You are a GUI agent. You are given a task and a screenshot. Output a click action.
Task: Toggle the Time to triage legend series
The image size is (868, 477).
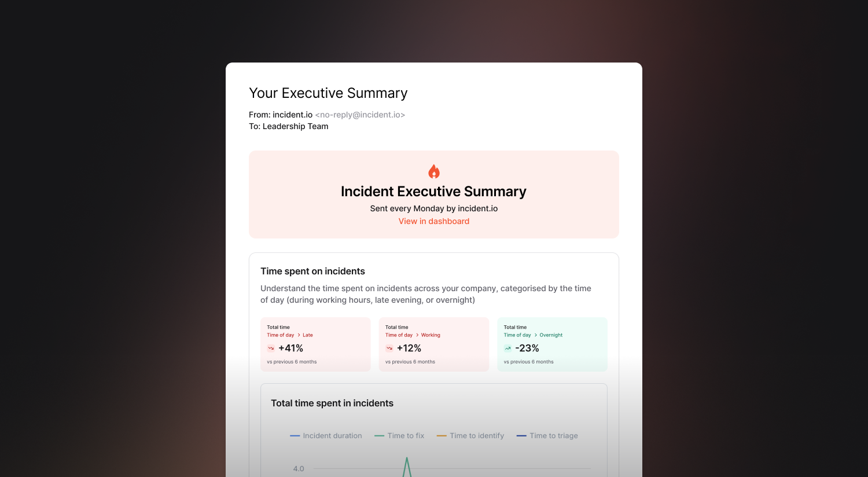[x=547, y=436]
